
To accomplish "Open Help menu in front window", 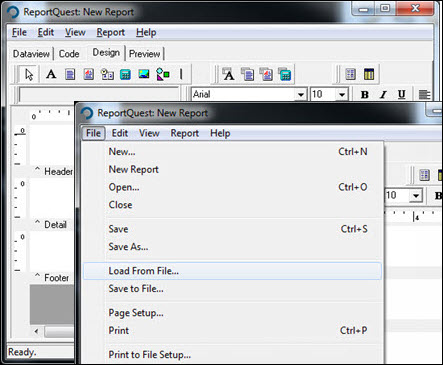I will click(220, 133).
